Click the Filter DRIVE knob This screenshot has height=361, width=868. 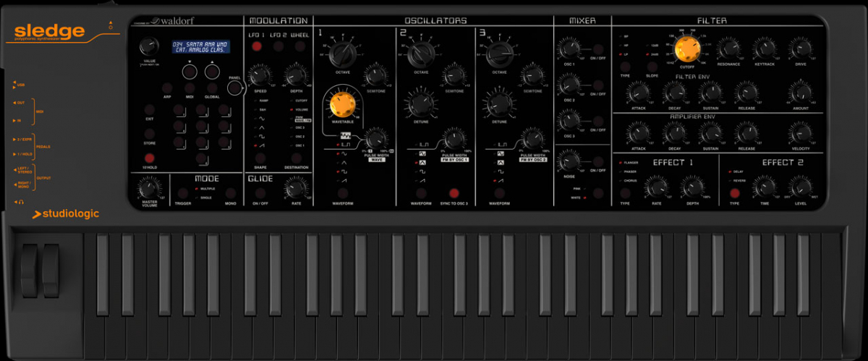[x=799, y=49]
